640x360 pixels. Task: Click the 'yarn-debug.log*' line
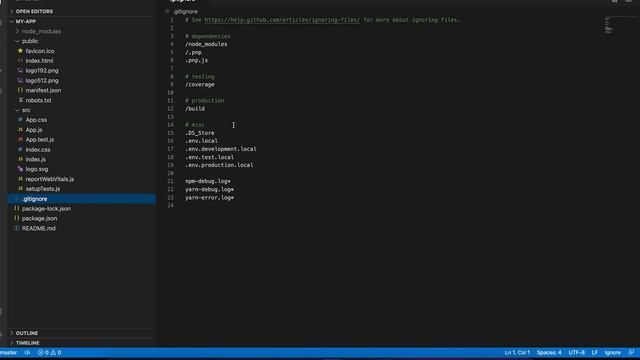click(209, 189)
